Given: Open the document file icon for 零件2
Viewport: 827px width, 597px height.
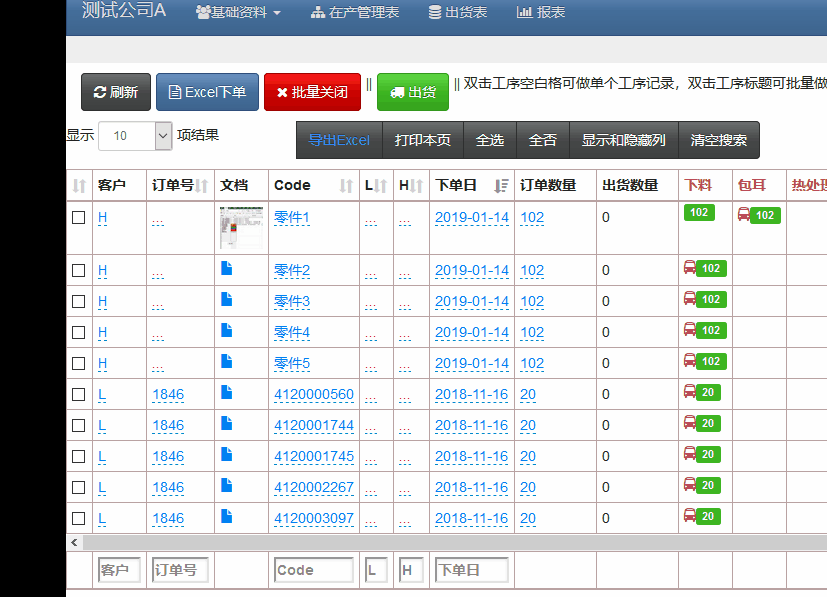Looking at the screenshot, I should pyautogui.click(x=226, y=268).
